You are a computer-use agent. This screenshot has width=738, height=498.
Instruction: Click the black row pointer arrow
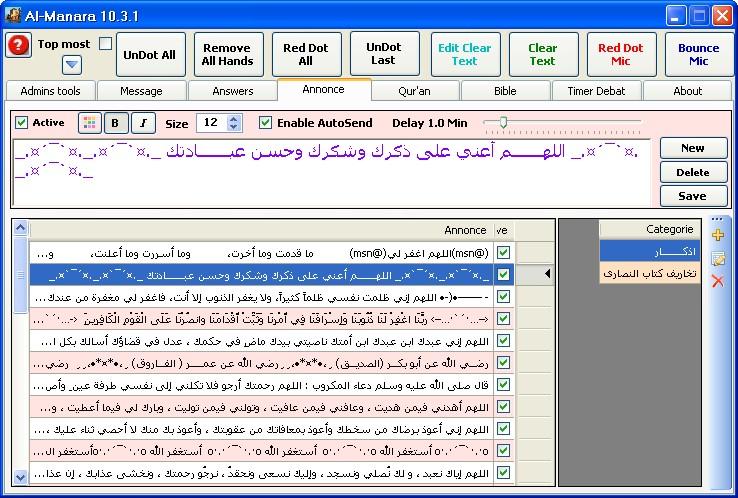tap(547, 274)
